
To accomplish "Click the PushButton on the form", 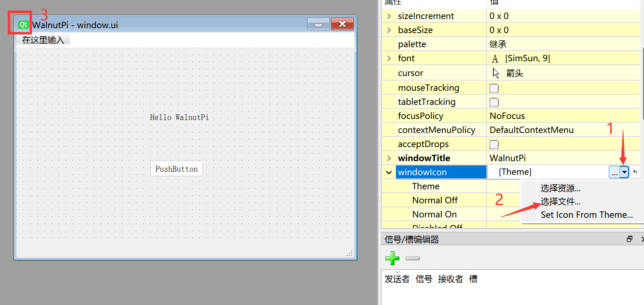I will (x=177, y=169).
